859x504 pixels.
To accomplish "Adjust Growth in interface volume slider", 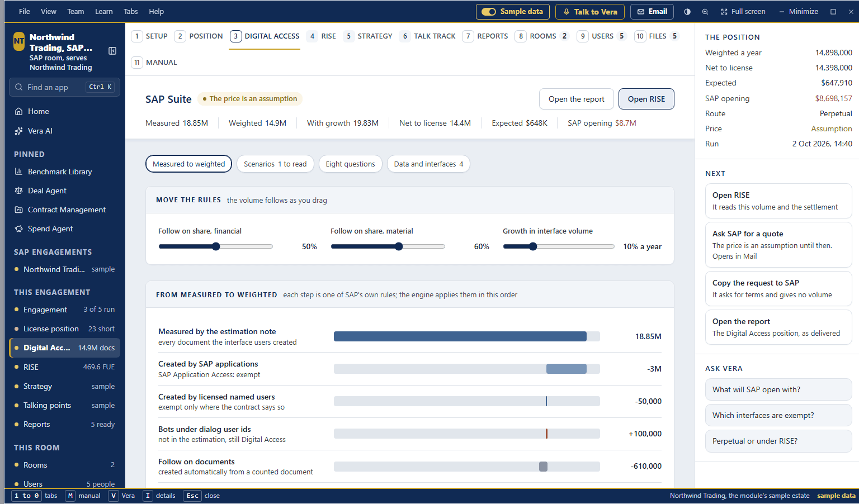I will point(559,246).
